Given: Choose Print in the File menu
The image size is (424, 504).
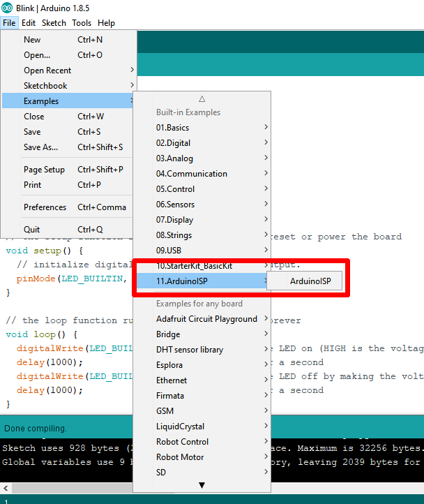Looking at the screenshot, I should pyautogui.click(x=68, y=185).
